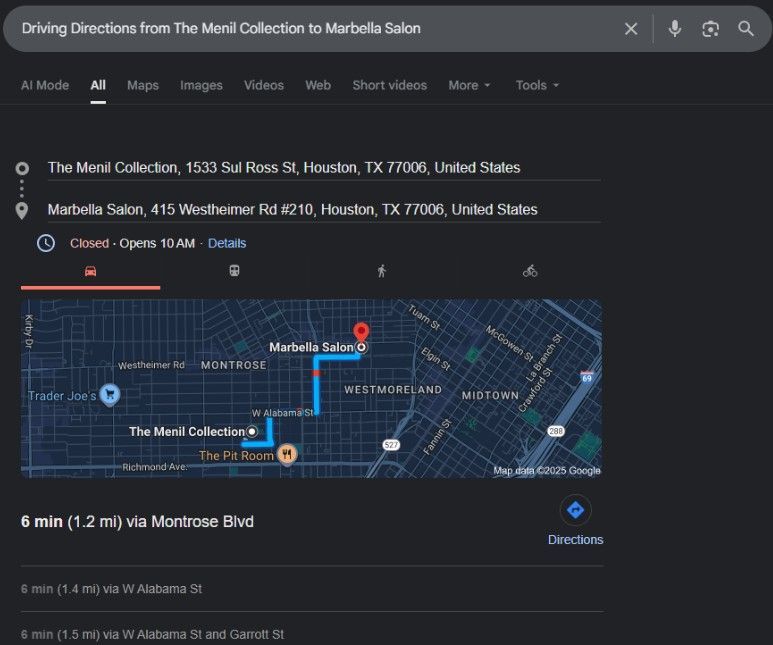Image resolution: width=773 pixels, height=645 pixels.
Task: Clear the search box text
Action: pyautogui.click(x=631, y=29)
